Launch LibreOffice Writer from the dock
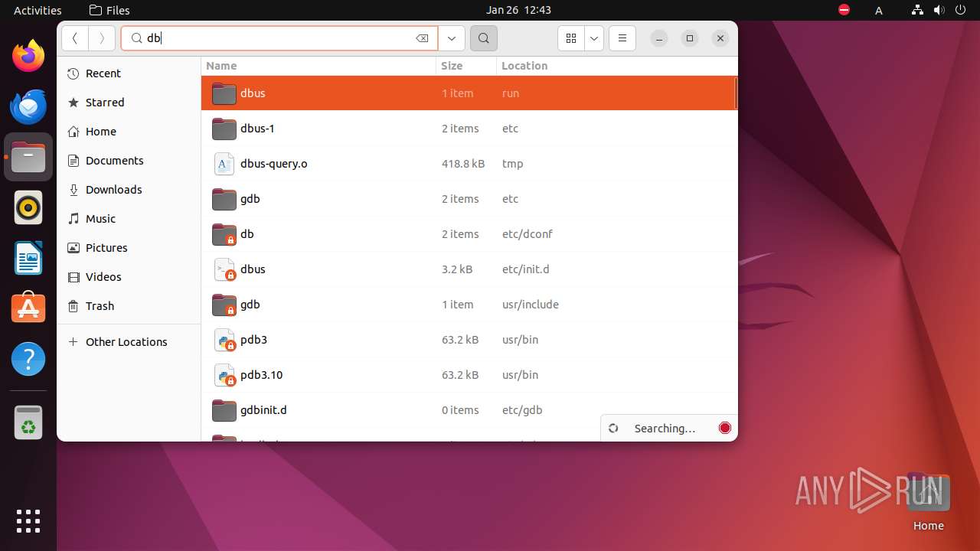 [28, 258]
